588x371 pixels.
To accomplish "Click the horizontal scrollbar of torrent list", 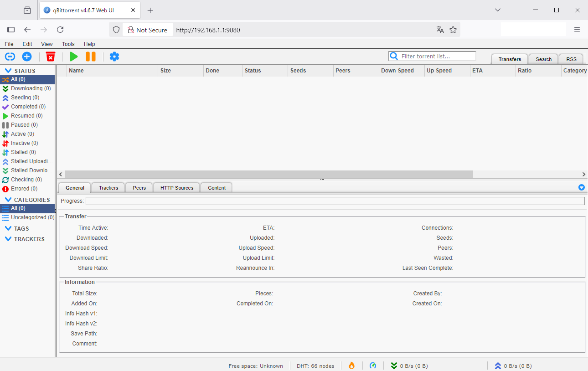I will (269, 174).
